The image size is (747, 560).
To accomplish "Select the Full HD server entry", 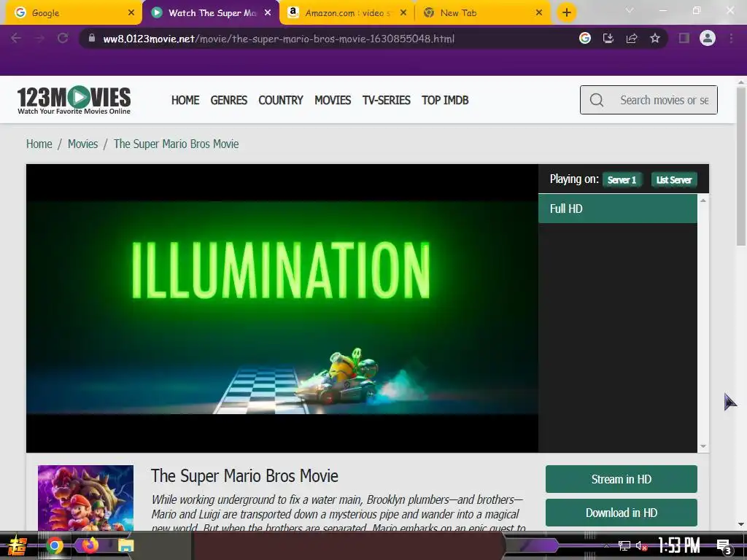I will [x=617, y=209].
